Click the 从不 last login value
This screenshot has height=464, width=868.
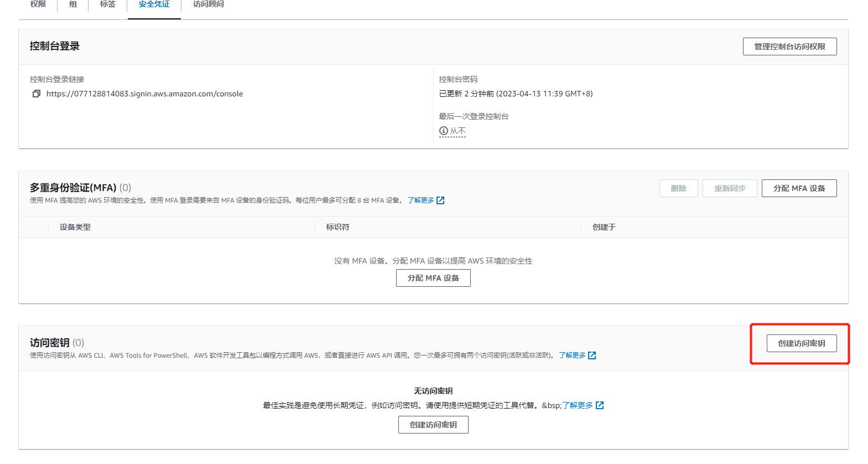click(x=458, y=131)
